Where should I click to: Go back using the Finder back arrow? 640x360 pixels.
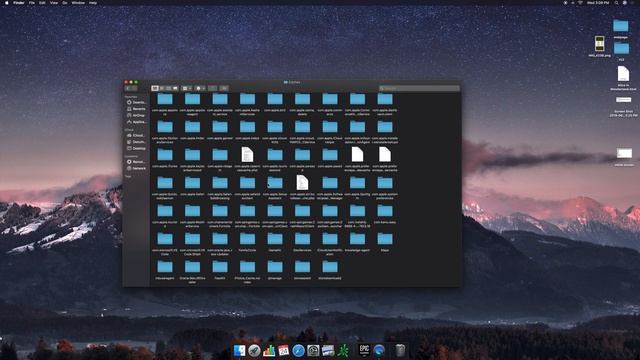tap(128, 88)
